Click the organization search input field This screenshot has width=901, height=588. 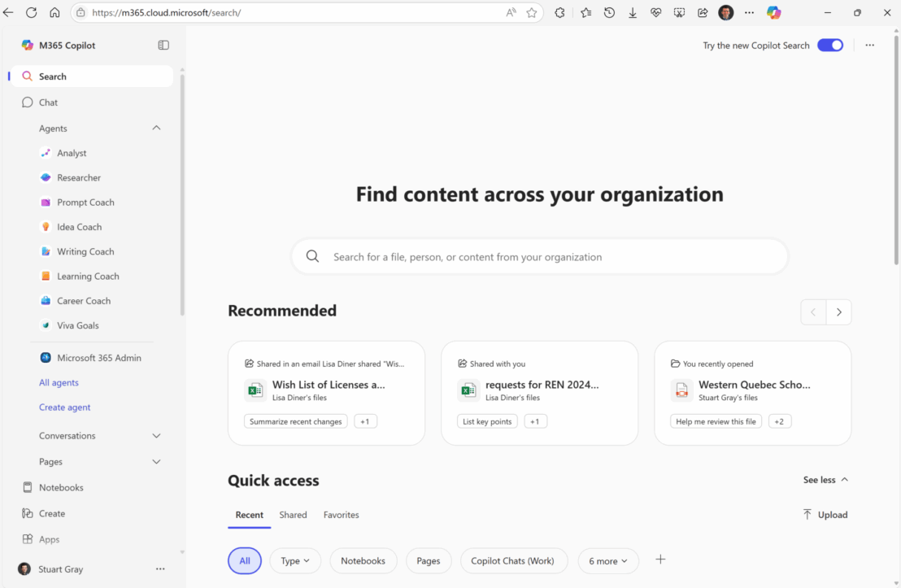(x=540, y=257)
